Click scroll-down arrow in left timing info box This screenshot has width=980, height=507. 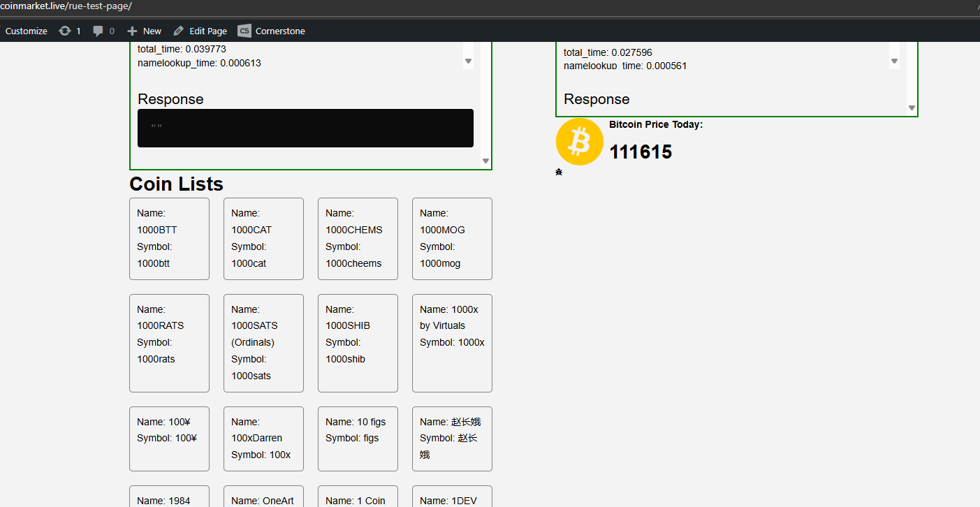pos(468,61)
